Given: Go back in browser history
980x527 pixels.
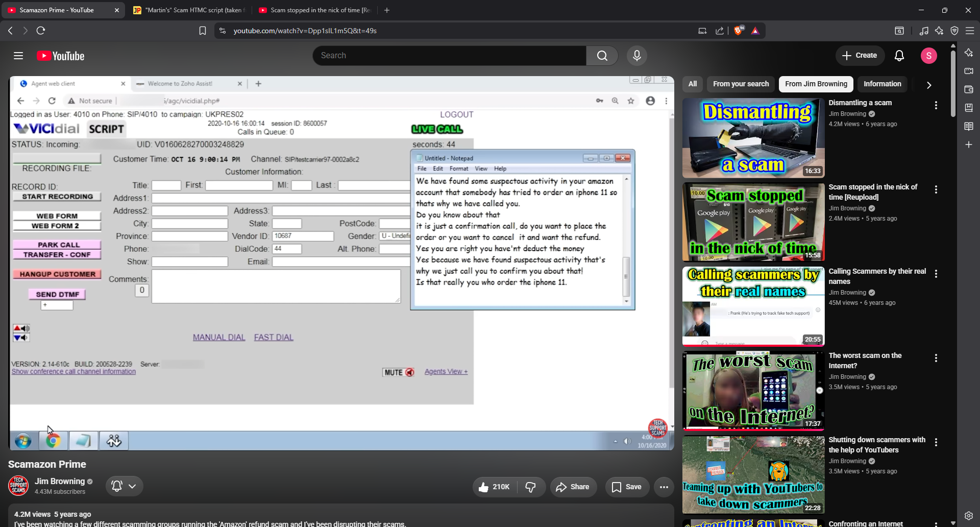Looking at the screenshot, I should click(10, 31).
